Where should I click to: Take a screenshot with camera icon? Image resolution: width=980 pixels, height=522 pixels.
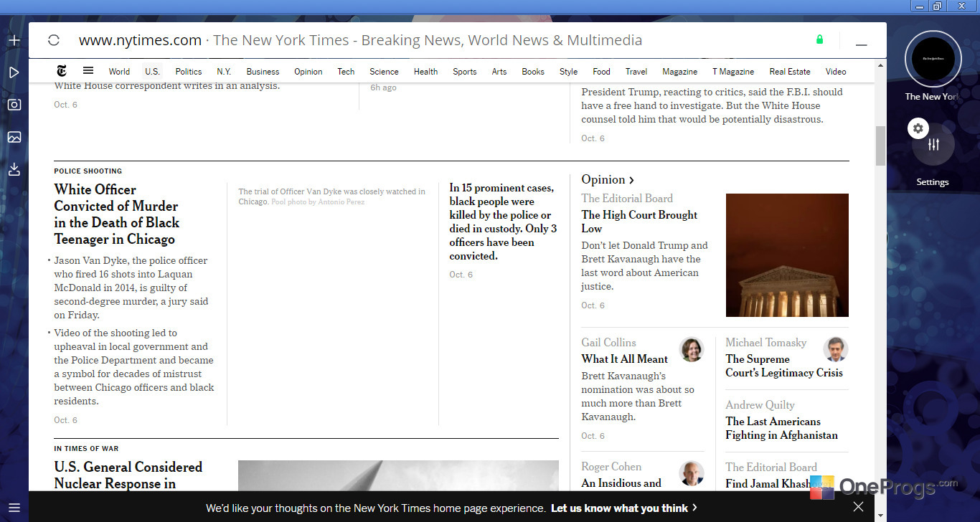point(14,105)
